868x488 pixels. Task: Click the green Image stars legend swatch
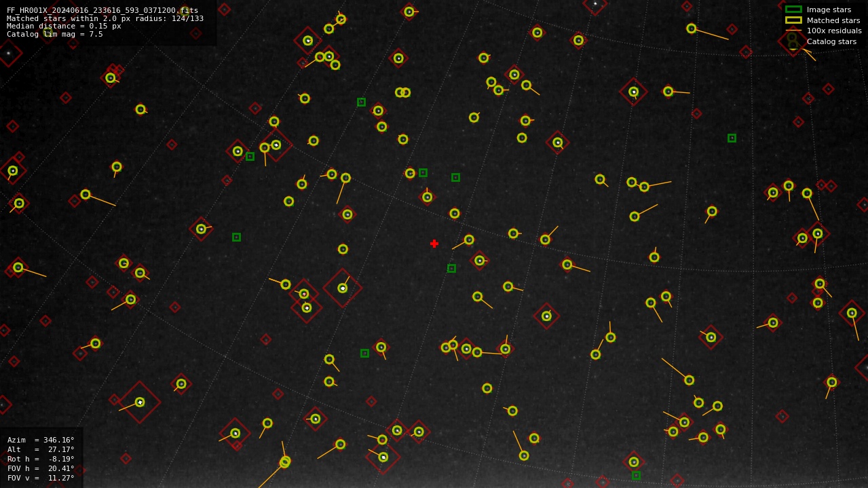(x=793, y=10)
